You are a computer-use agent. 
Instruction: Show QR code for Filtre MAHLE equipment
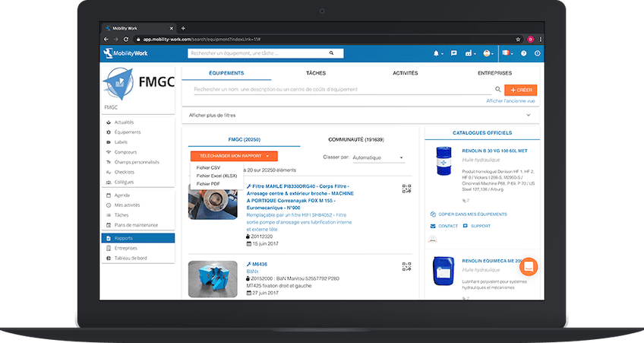click(406, 189)
